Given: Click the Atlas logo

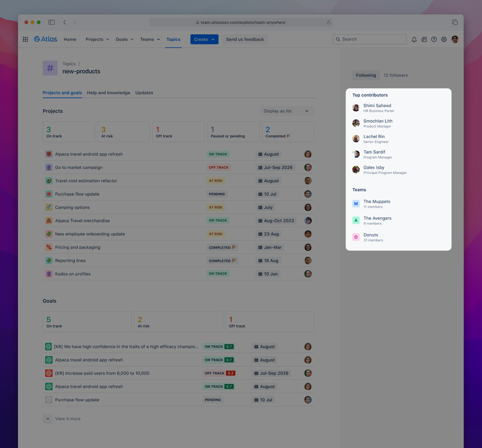Looking at the screenshot, I should click(x=45, y=39).
